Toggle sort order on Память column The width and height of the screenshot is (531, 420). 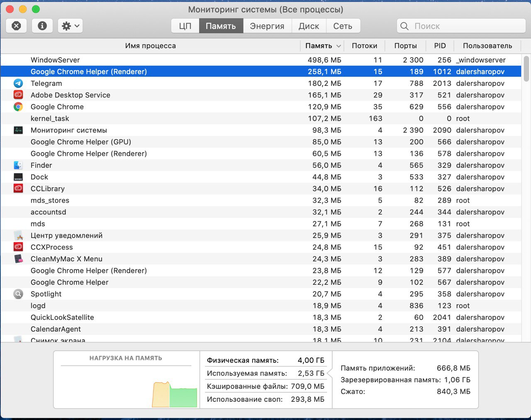click(x=323, y=46)
